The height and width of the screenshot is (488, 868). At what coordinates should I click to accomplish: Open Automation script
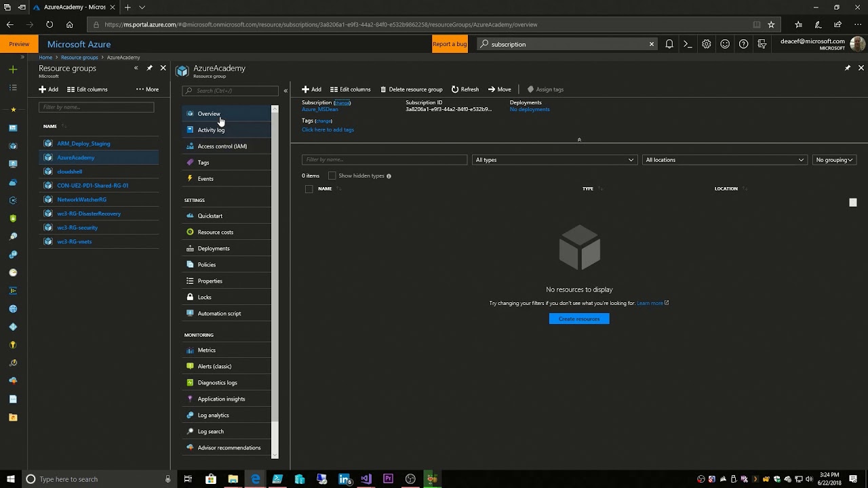point(227,313)
